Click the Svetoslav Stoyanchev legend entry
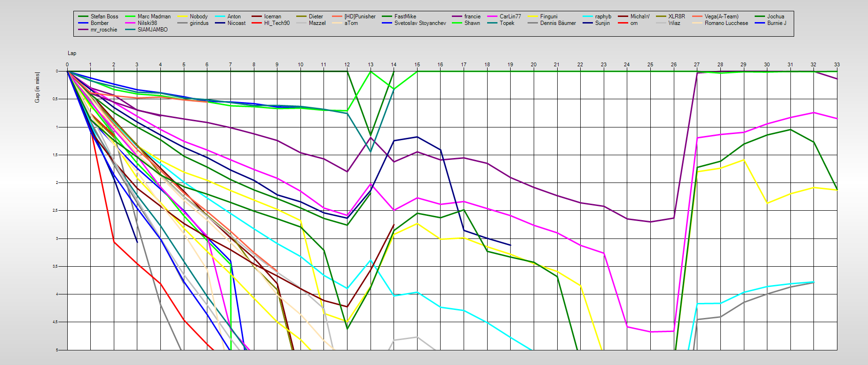This screenshot has width=868, height=365. point(420,23)
